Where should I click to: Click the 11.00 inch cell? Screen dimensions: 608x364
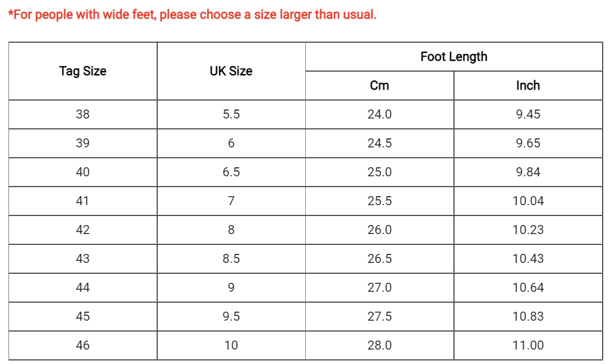pos(528,345)
